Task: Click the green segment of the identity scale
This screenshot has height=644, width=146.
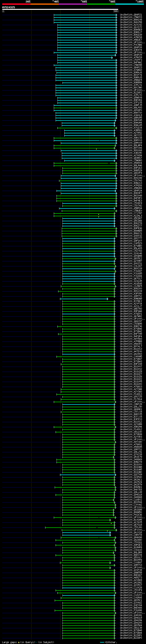Action: tap(101, 4)
